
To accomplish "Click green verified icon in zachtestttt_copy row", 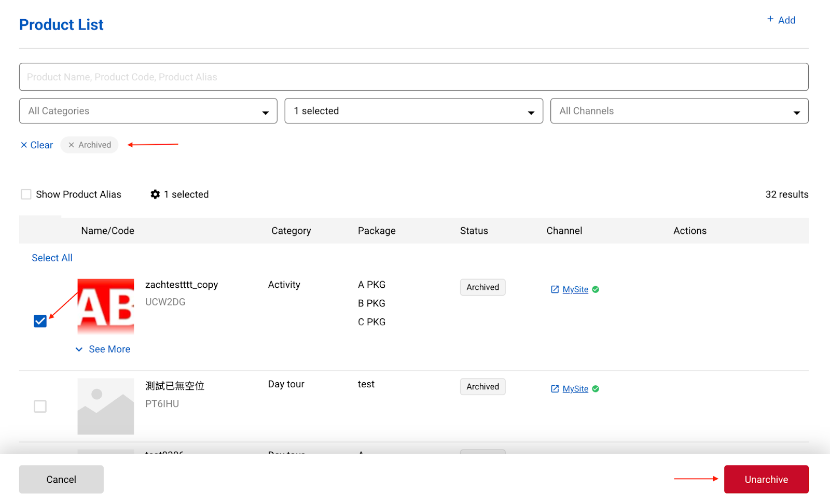I will click(x=596, y=289).
